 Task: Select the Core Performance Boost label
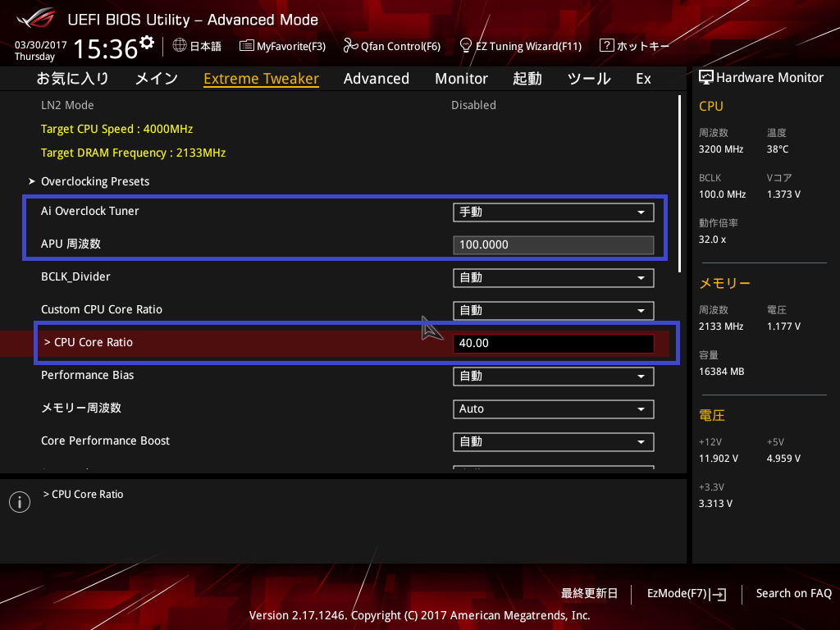tap(106, 441)
